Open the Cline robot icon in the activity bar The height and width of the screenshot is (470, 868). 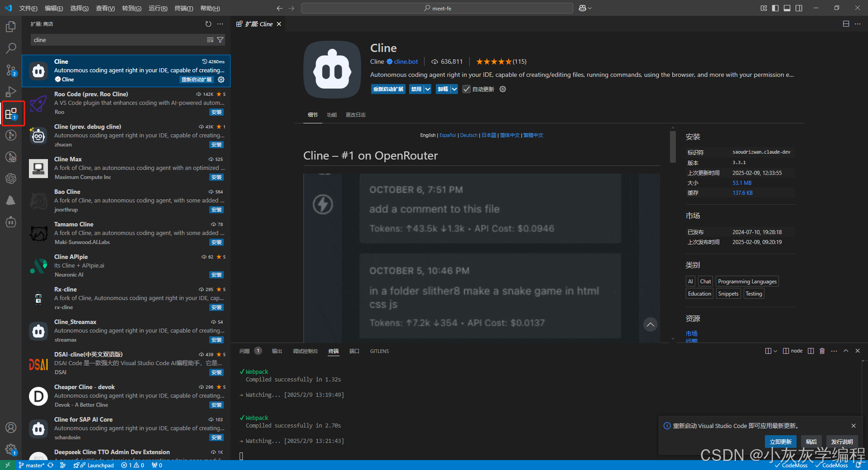click(x=11, y=222)
